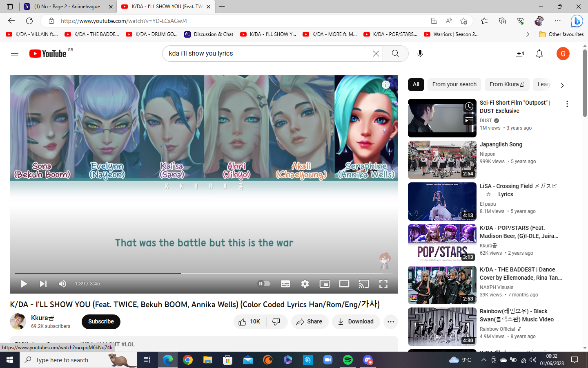Refresh the current page
The height and width of the screenshot is (368, 588).
click(29, 21)
